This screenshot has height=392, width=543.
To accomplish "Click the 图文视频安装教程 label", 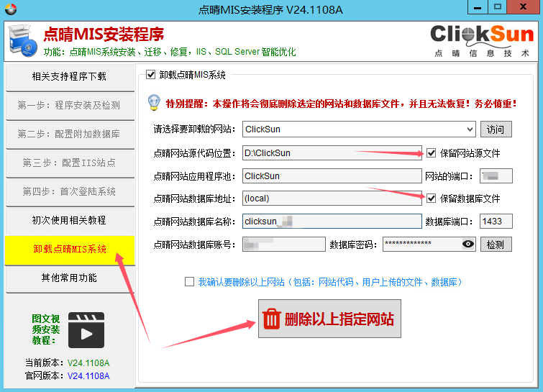I will pyautogui.click(x=46, y=329).
